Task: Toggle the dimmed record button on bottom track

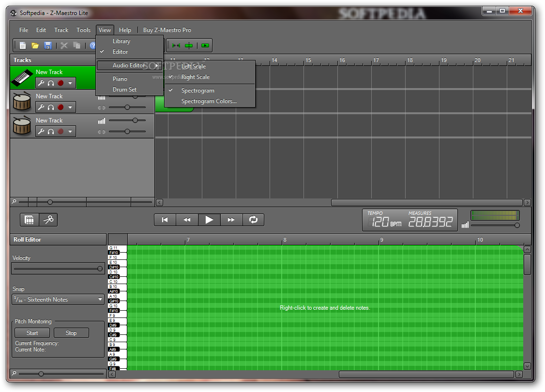Action: click(61, 131)
